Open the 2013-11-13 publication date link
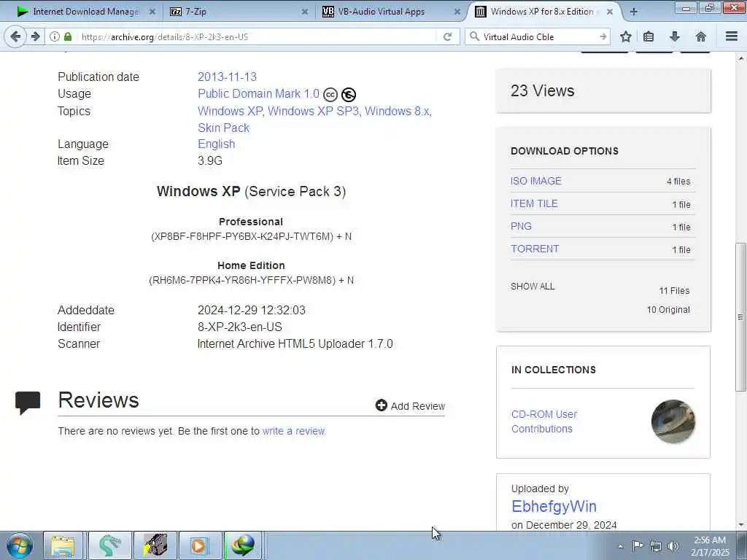 228,77
